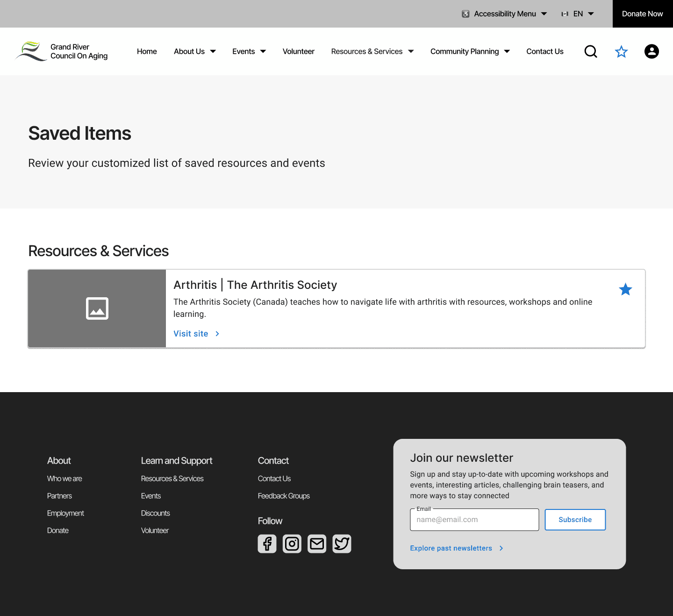Open the user account profile icon

point(652,51)
